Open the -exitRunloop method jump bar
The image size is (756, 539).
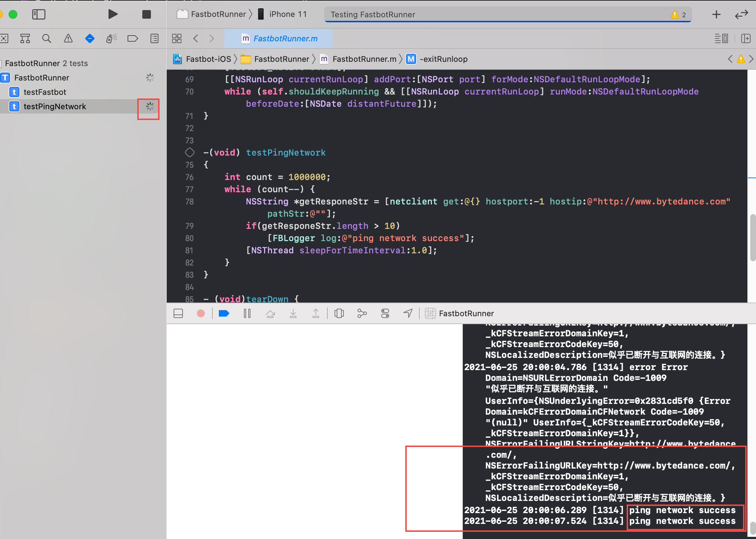click(x=437, y=59)
